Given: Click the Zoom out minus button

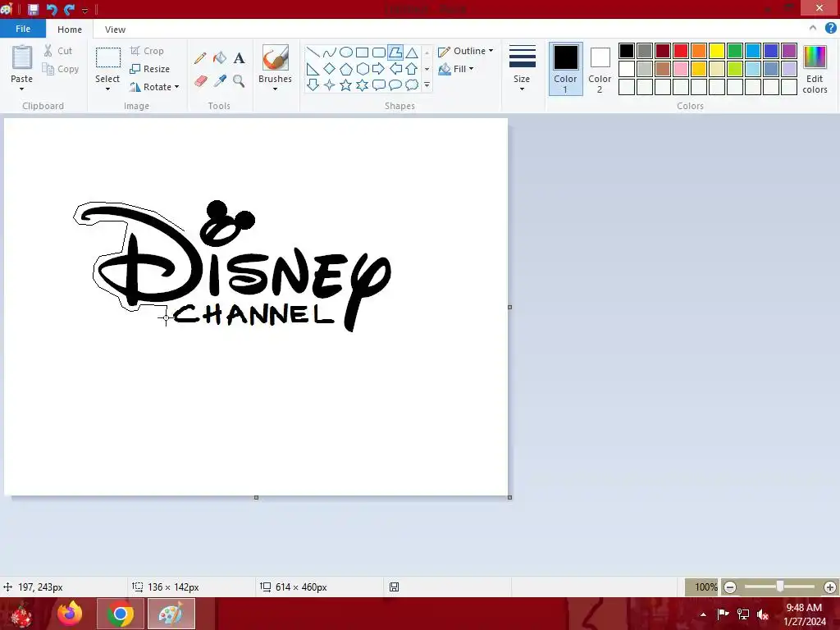Looking at the screenshot, I should [729, 587].
